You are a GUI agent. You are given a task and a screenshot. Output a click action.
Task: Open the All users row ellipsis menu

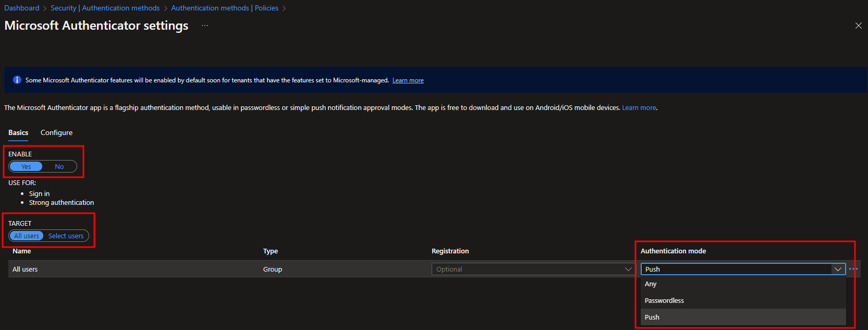[853, 269]
